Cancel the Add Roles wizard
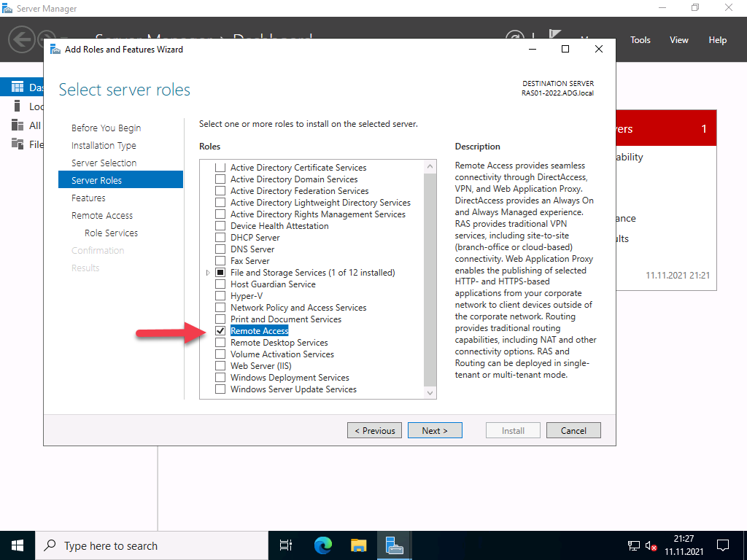Viewport: 747px width, 560px height. pyautogui.click(x=573, y=430)
